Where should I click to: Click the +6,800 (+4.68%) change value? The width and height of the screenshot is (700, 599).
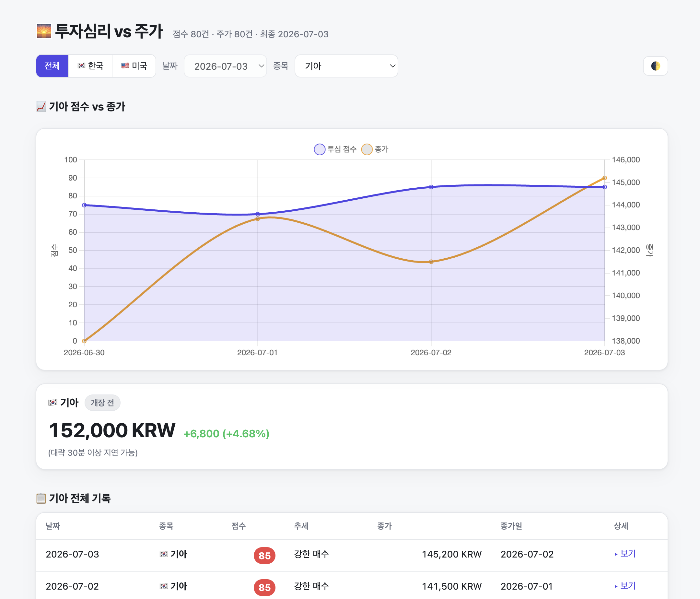click(x=226, y=433)
